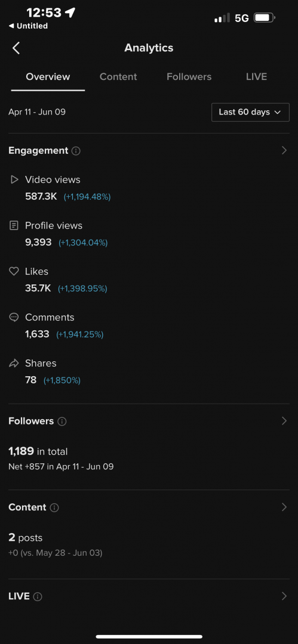Switch to the Followers tab
This screenshot has height=644, width=298.
coord(189,77)
